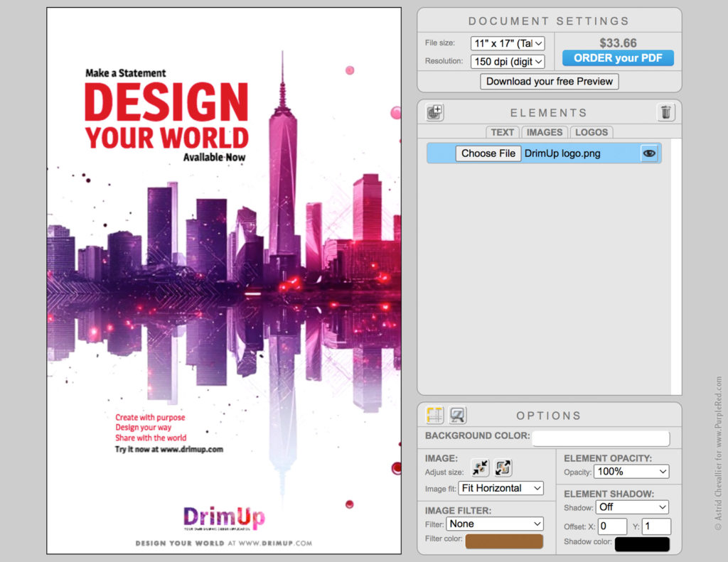Toggle visibility of DrimUp logo.png element
728x562 pixels.
coord(649,153)
